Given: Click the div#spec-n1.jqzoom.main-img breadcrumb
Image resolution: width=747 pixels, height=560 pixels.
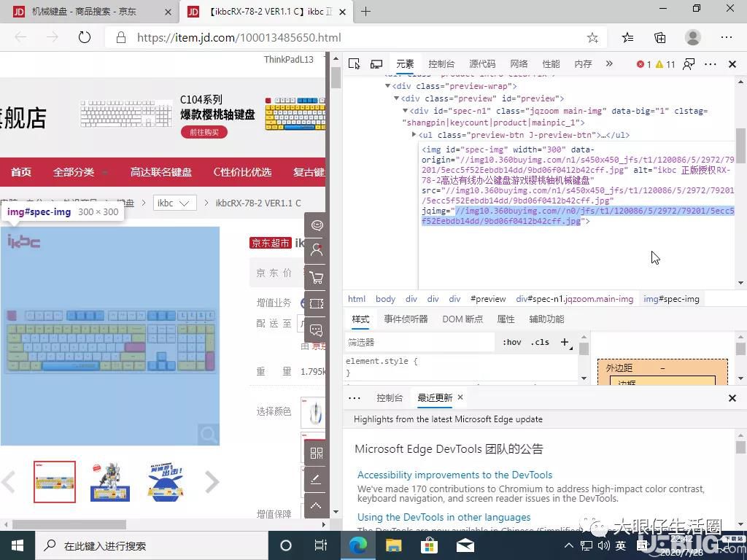Looking at the screenshot, I should tap(575, 299).
